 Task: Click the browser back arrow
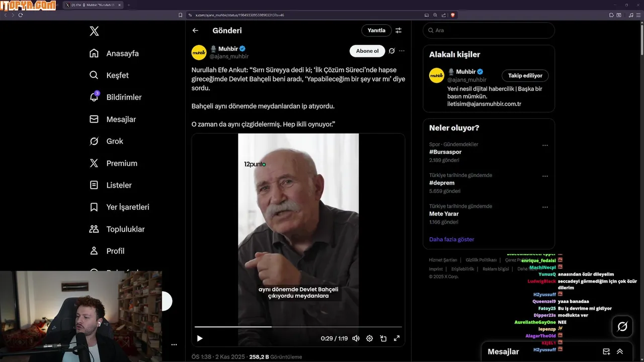(x=6, y=15)
